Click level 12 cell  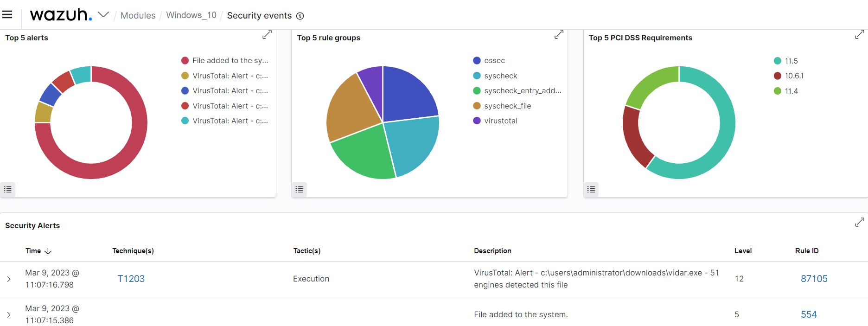pyautogui.click(x=739, y=279)
